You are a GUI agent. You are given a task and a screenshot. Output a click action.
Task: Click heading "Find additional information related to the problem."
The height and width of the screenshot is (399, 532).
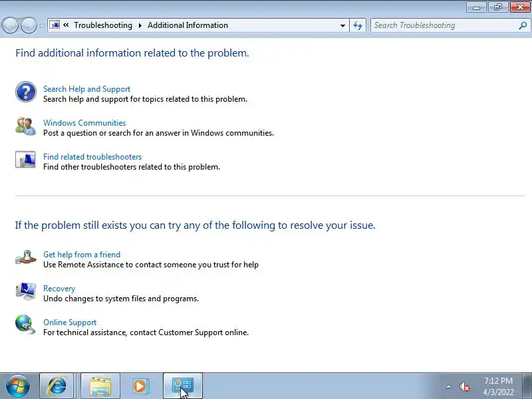132,53
